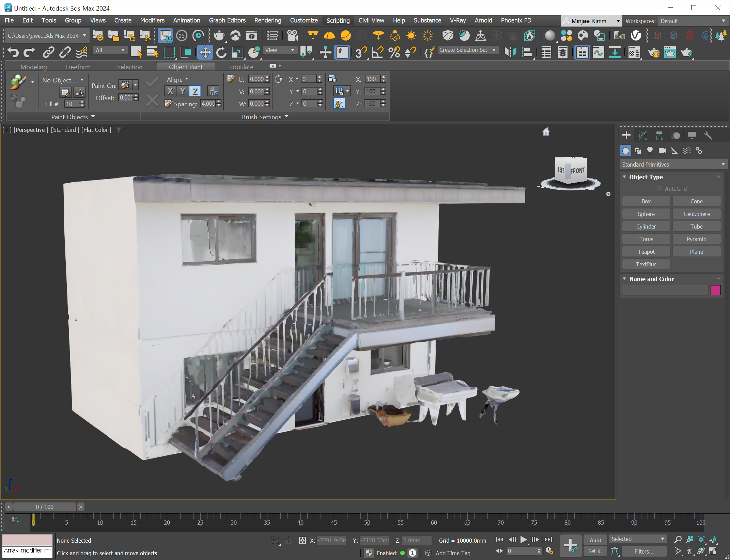Select the Select and Move tool
Viewport: 730px width, 560px height.
205,52
